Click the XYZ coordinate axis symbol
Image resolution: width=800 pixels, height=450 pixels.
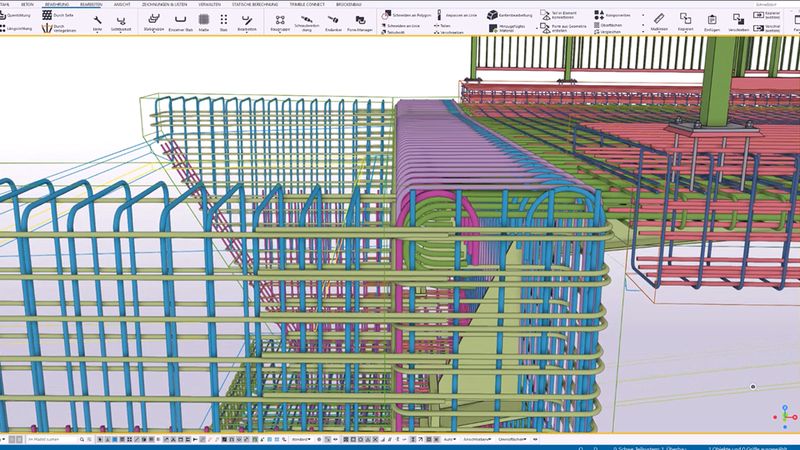(786, 416)
